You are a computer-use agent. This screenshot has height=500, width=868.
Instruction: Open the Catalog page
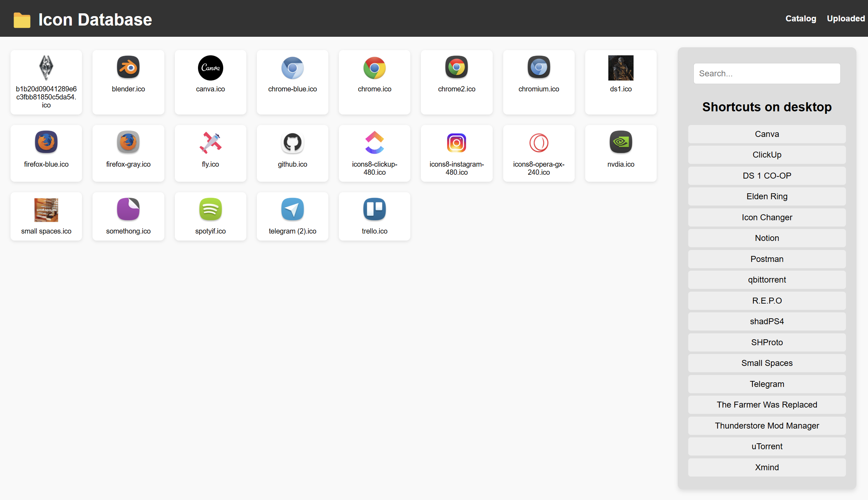coord(801,18)
